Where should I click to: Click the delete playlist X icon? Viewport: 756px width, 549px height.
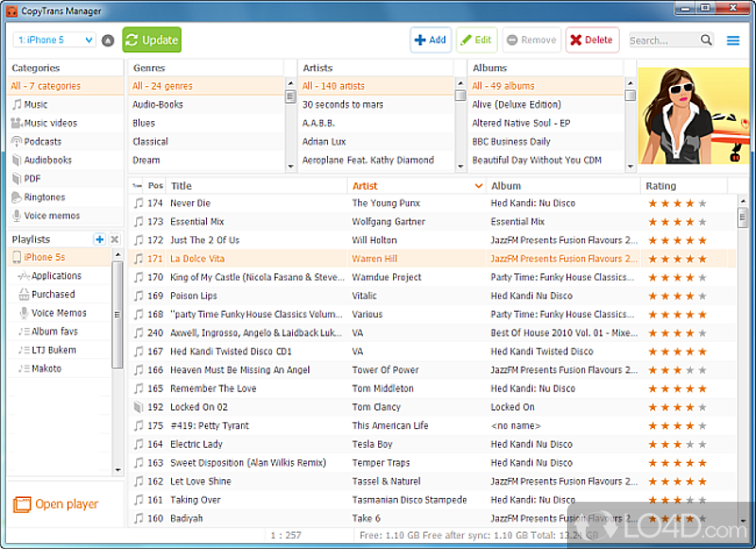pos(114,239)
